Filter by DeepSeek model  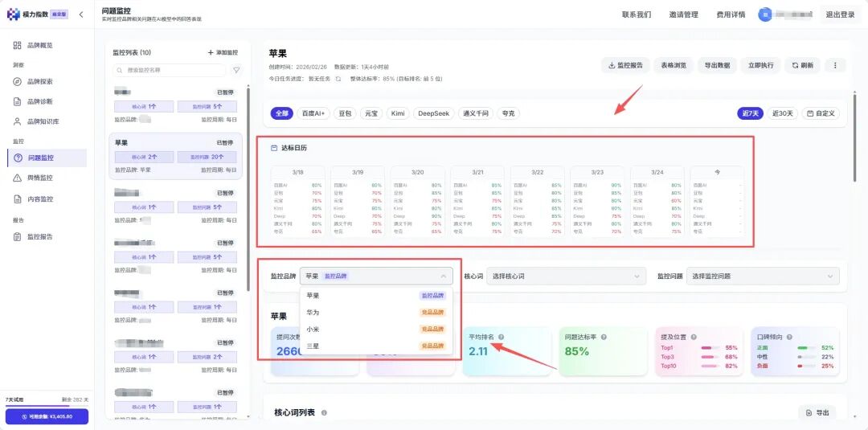click(433, 113)
